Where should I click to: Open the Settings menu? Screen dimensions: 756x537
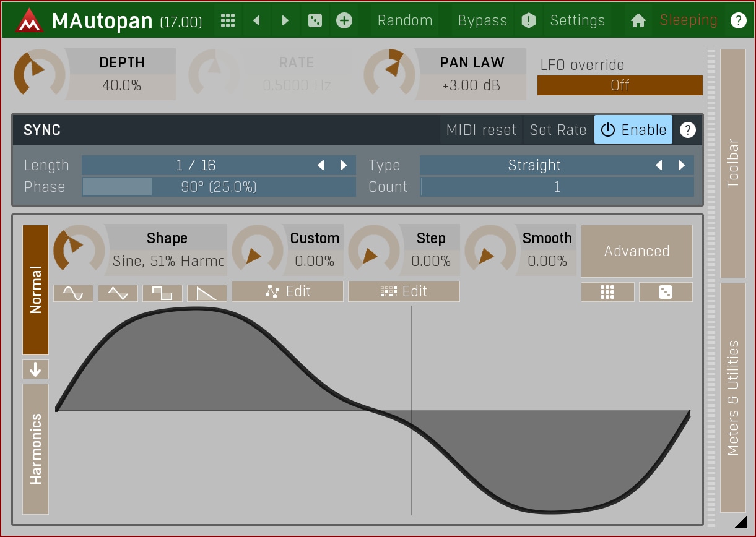(577, 20)
